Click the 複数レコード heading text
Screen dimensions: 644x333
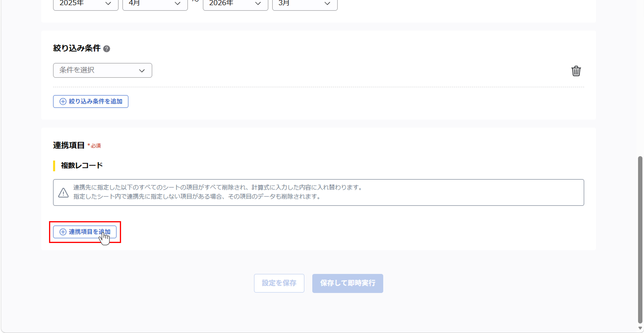click(x=82, y=165)
